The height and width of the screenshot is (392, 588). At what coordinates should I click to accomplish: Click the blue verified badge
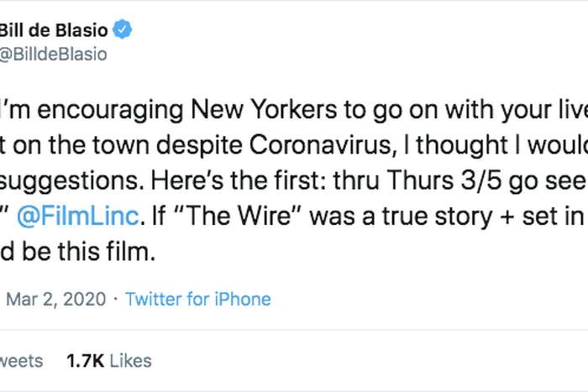click(x=123, y=31)
